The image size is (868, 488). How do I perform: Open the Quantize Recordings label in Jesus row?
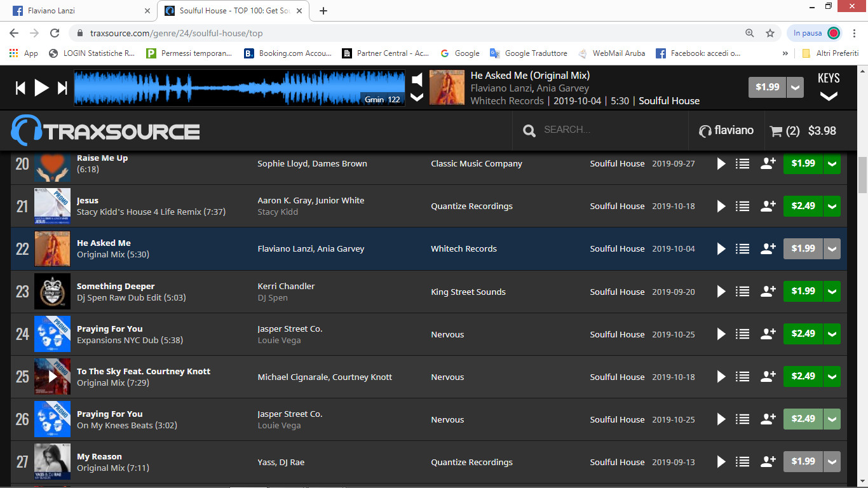471,207
